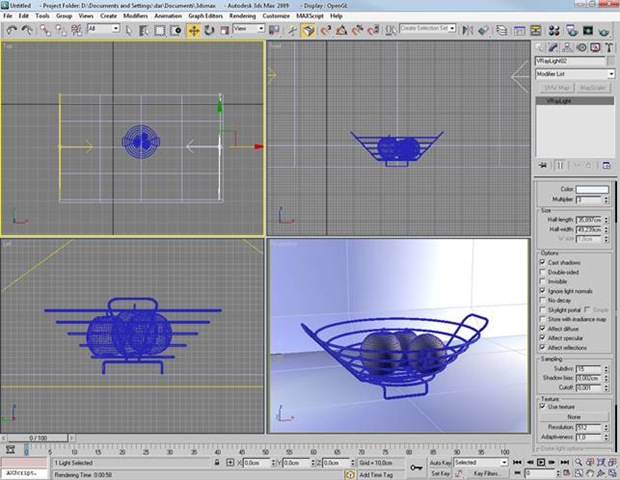The image size is (620, 480).
Task: Click the light Color swatch
Action: (x=592, y=189)
